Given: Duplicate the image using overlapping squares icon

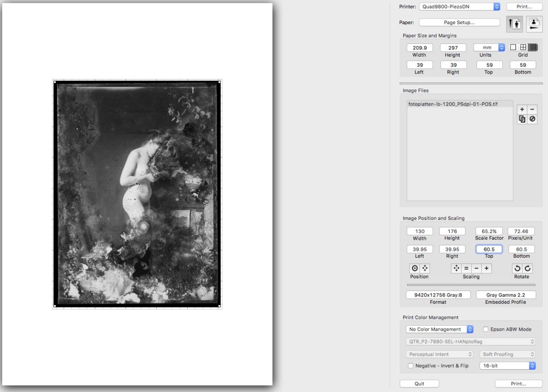Looking at the screenshot, I should (x=522, y=119).
